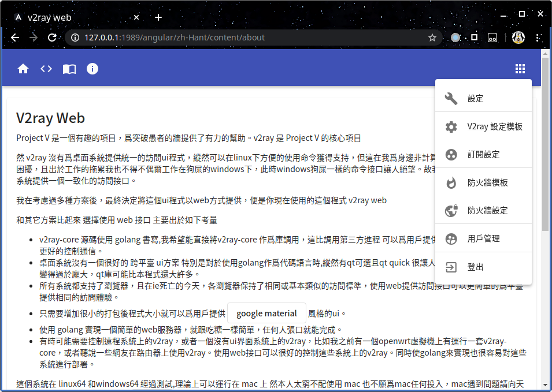This screenshot has height=392, width=552.
Task: Open a new tab with the plus button
Action: click(158, 17)
